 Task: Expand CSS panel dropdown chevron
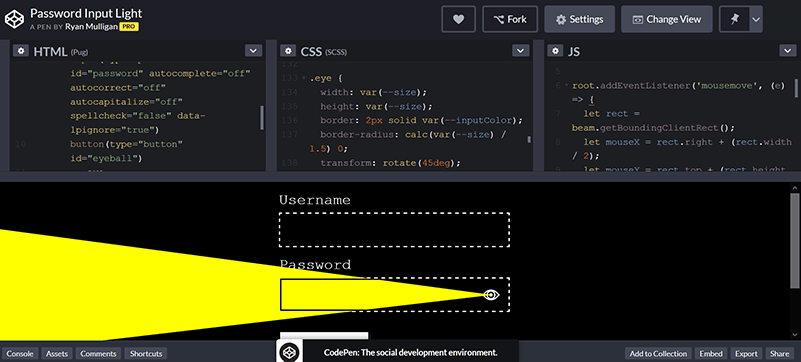point(521,51)
